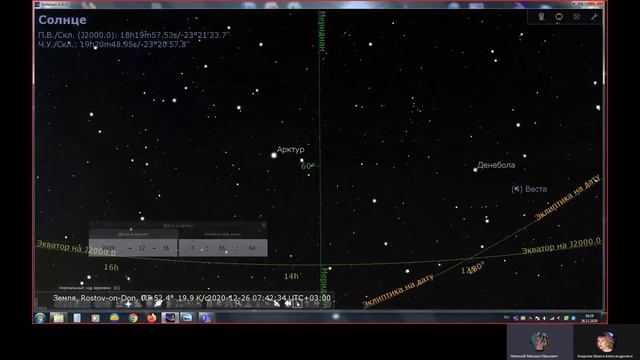Select the right participant video thumbnail
The image size is (640, 360).
(607, 342)
